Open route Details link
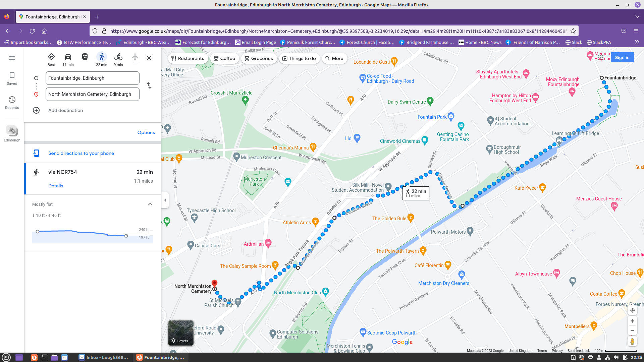The width and height of the screenshot is (644, 362). (x=56, y=186)
